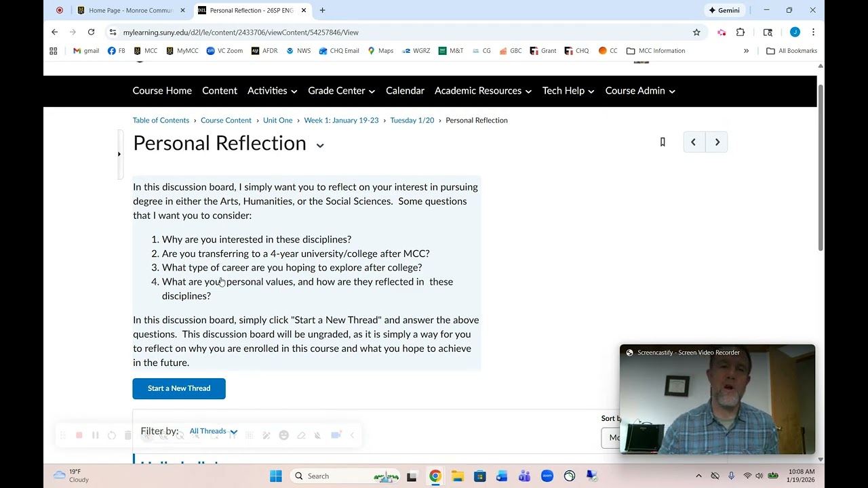Open Content in the navbar

click(220, 91)
